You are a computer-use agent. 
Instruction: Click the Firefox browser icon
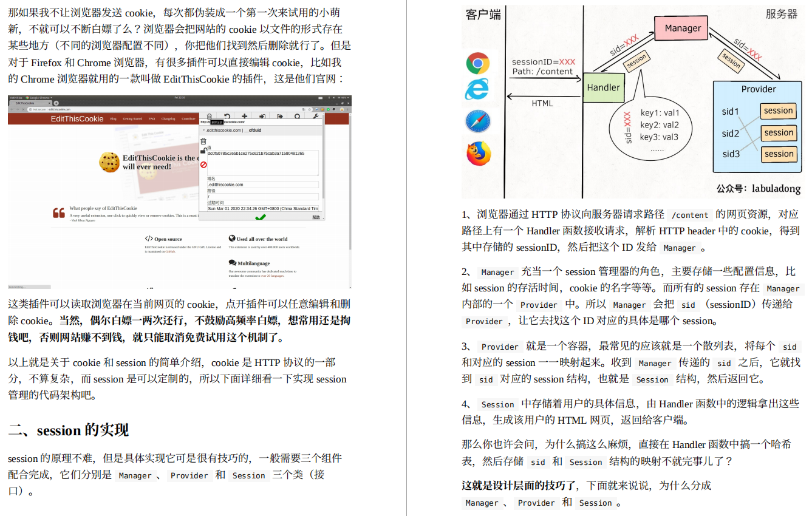[479, 153]
